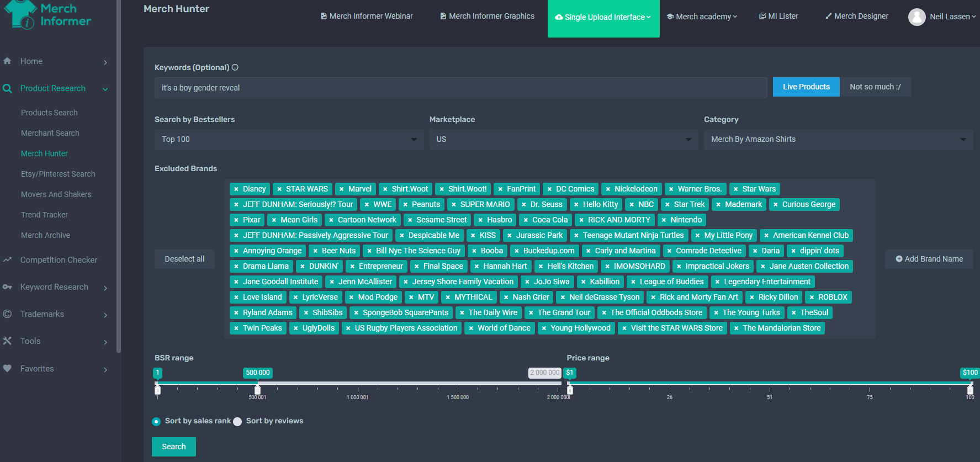Open the Search by Bestsellers Top 100 dropdown
Image resolution: width=980 pixels, height=462 pixels.
pos(289,139)
